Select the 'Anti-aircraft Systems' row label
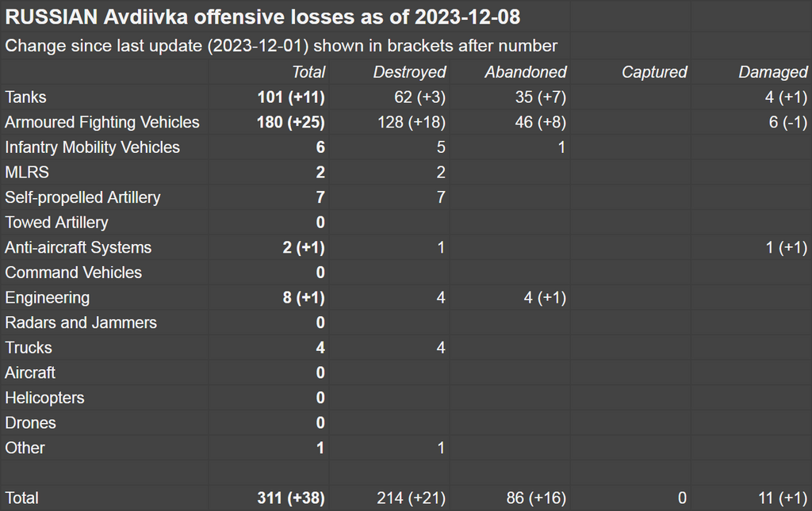Screen dimensions: 812x511 (x=78, y=247)
